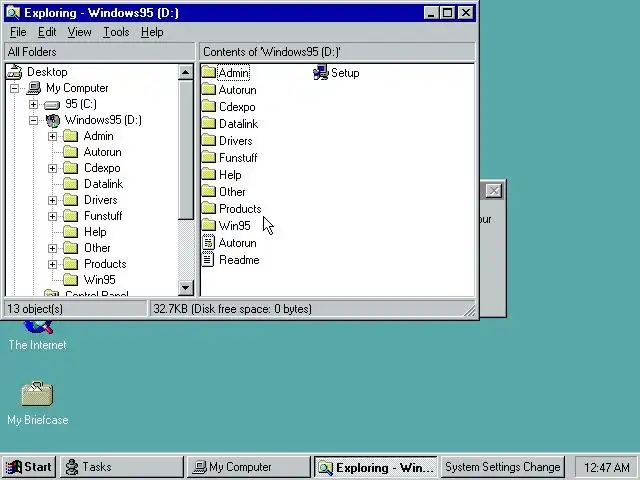640x480 pixels.
Task: Click the Exploring taskbar button
Action: [x=376, y=467]
